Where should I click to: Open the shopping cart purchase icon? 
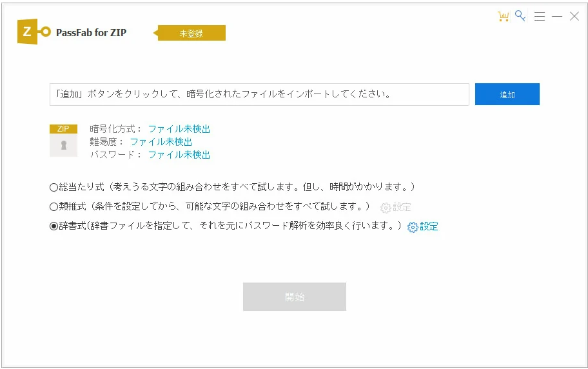tap(504, 16)
